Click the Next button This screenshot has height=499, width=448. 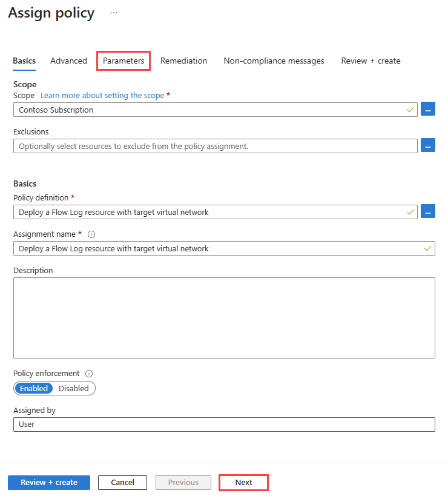tap(244, 483)
